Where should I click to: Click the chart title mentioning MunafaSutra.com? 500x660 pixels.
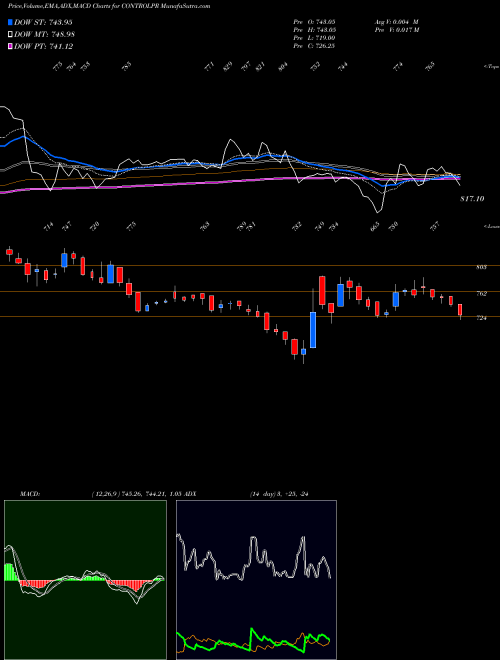(109, 6)
